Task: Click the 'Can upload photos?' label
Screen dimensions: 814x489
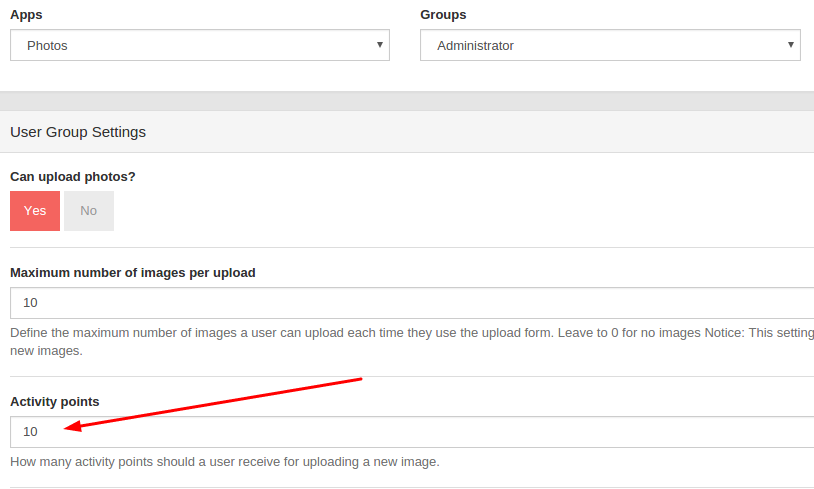Action: (73, 176)
